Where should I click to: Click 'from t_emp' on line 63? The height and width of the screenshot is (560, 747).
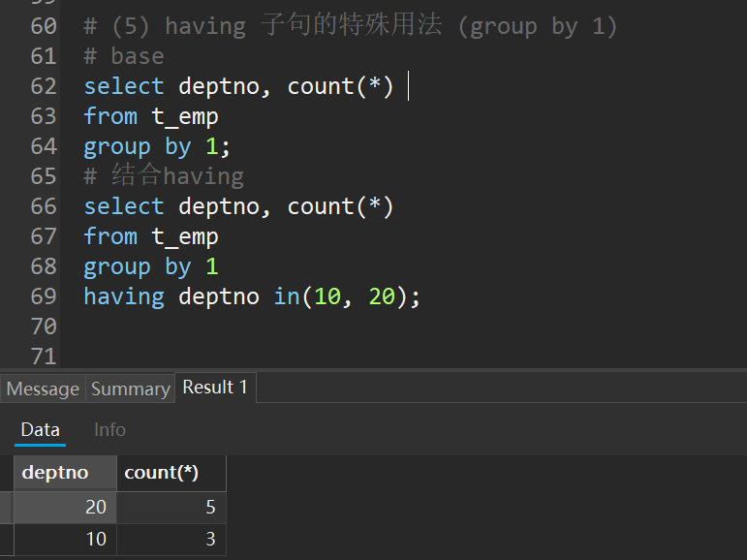tap(151, 117)
